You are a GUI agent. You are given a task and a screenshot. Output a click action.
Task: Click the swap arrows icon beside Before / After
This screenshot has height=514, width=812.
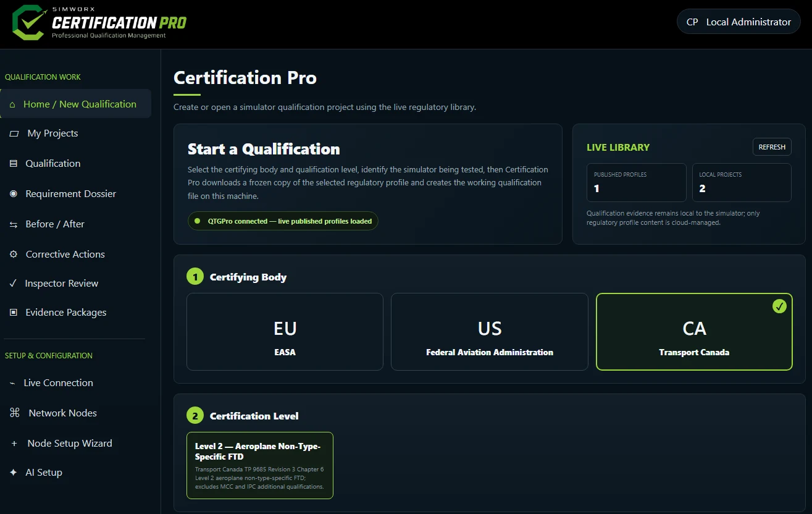click(14, 224)
